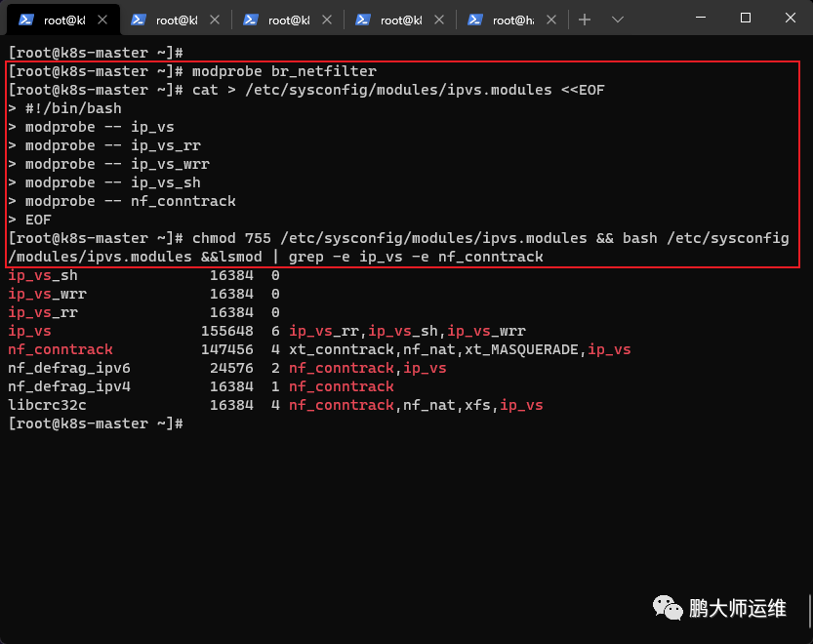The image size is (813, 644).
Task: Close the second root@k tab
Action: pyautogui.click(x=215, y=20)
